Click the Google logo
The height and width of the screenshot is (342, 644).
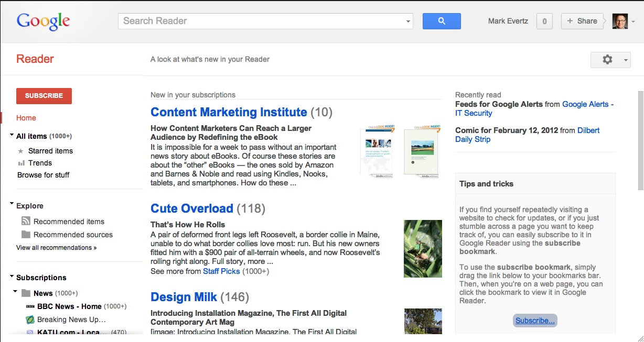44,21
